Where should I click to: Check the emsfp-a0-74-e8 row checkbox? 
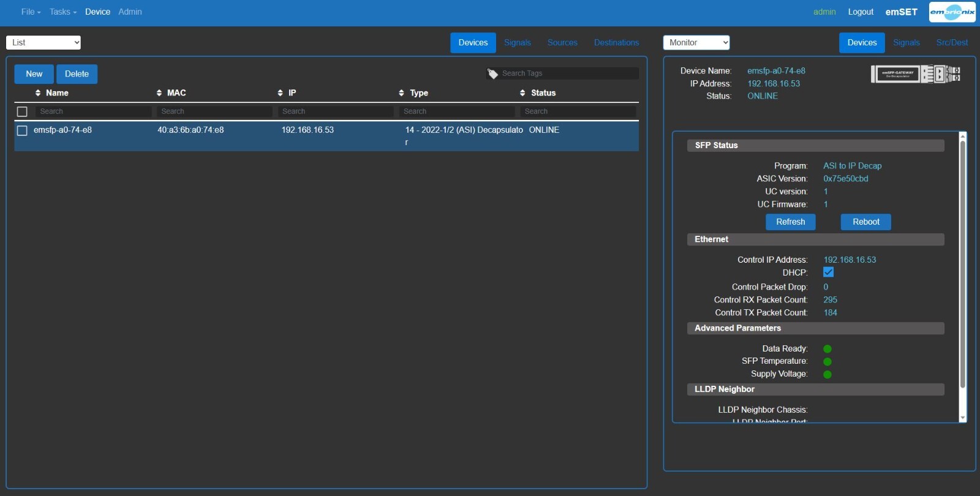pos(22,130)
